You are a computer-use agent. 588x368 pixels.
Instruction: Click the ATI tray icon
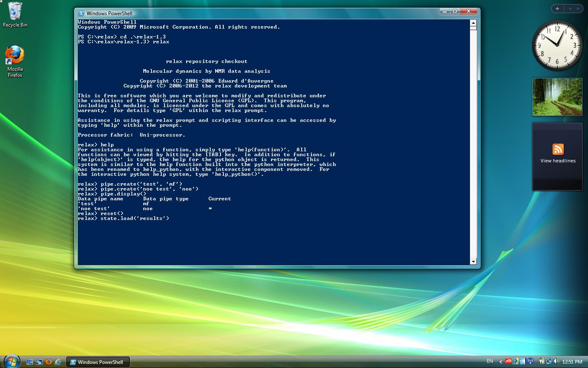(x=508, y=361)
